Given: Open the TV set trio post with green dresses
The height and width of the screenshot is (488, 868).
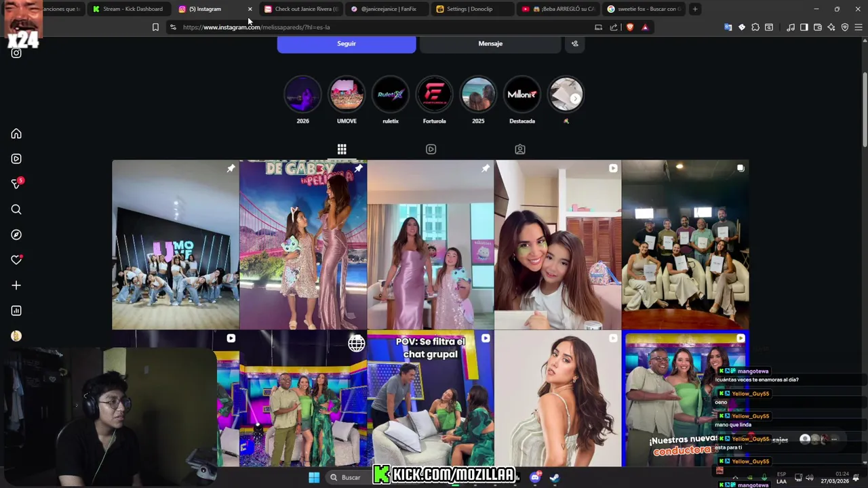Looking at the screenshot, I should pyautogui.click(x=303, y=399).
